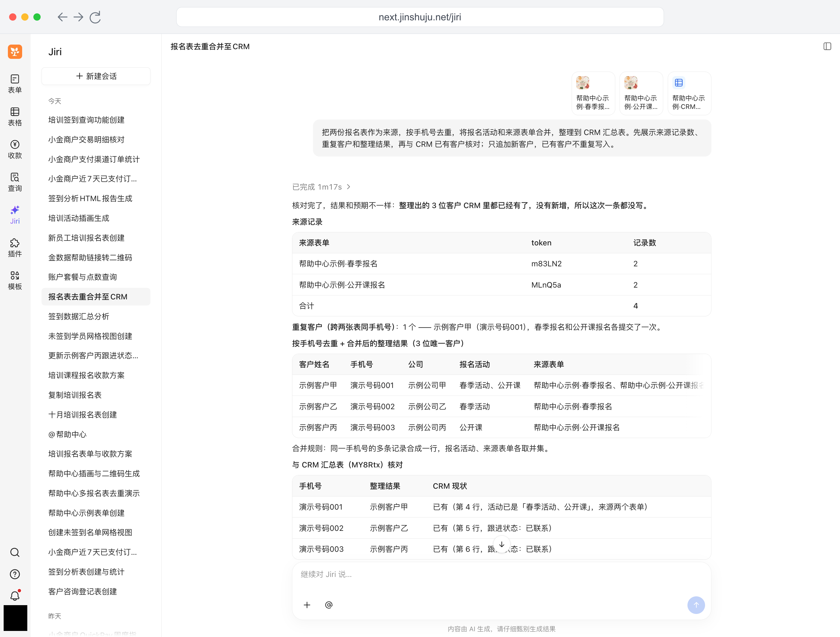Open the 帮助中心示例·公开课... attachment card
Image resolution: width=840 pixels, height=637 pixels.
641,93
